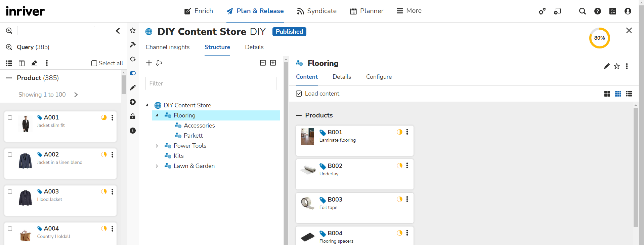Image resolution: width=644 pixels, height=245 pixels.
Task: Open the Syndicate menu
Action: point(316,11)
